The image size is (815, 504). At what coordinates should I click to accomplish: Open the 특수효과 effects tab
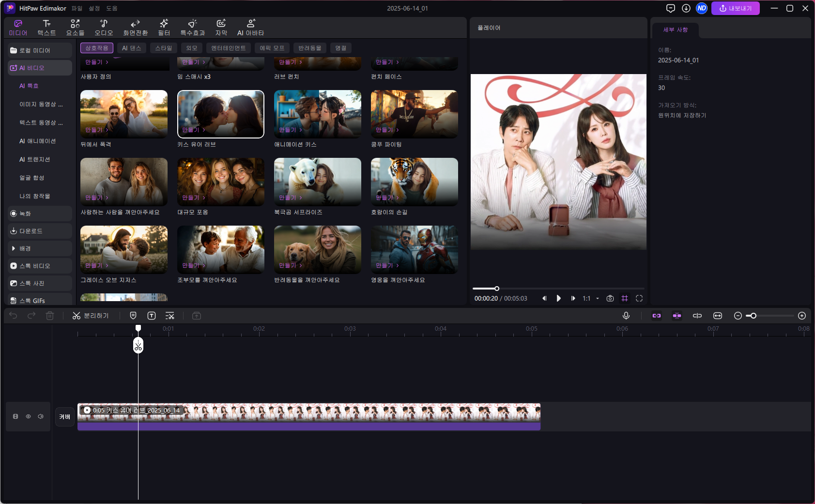point(193,28)
